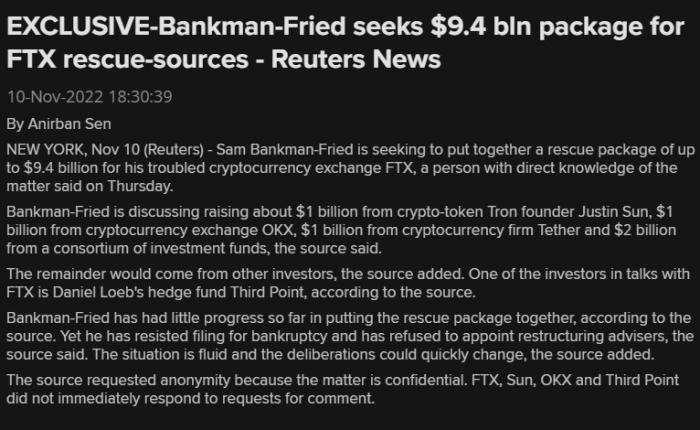The height and width of the screenshot is (430, 700).
Task: Click the NEW YORK, Nov 10 dateline
Action: [x=73, y=150]
